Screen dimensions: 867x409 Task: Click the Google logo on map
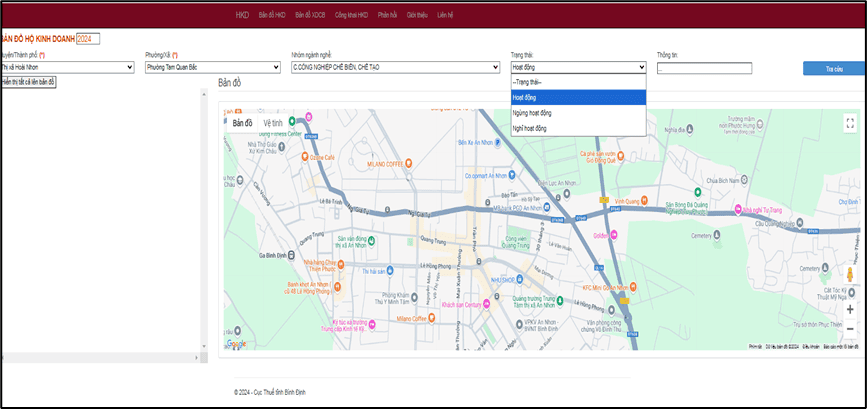(236, 343)
